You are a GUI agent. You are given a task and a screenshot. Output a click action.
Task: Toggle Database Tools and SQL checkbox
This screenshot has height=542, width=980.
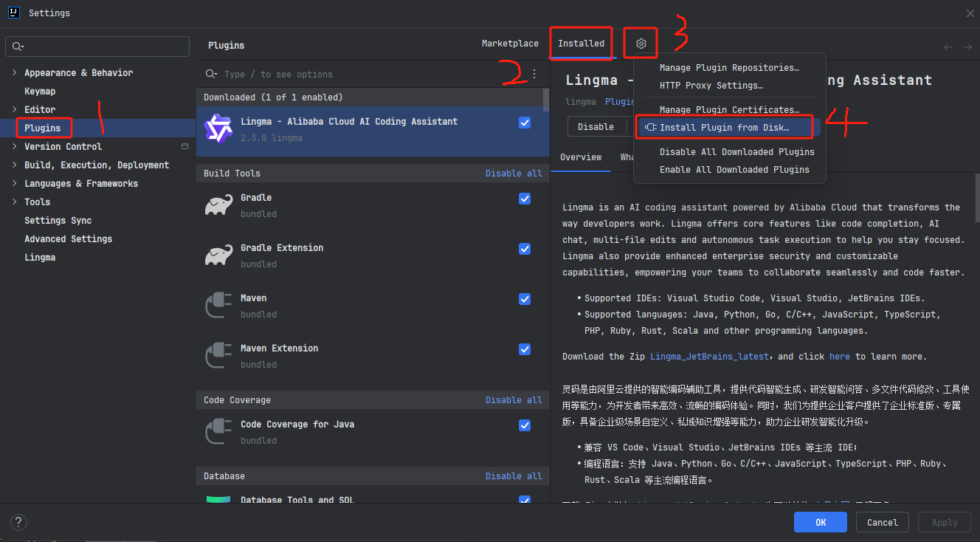tap(525, 501)
